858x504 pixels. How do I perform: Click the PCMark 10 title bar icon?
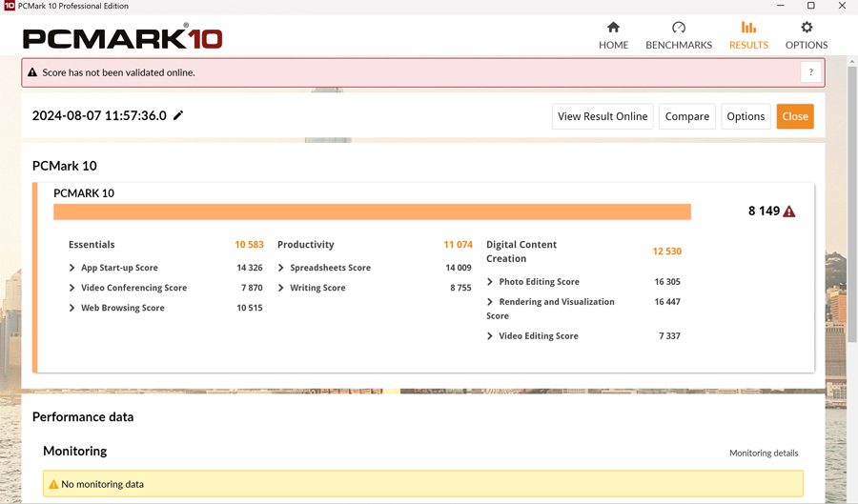10,6
